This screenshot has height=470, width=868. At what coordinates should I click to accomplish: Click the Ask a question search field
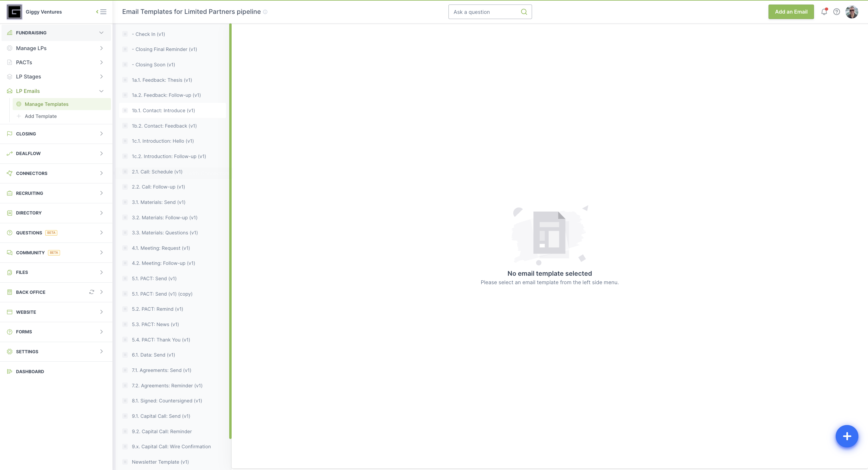click(x=489, y=11)
